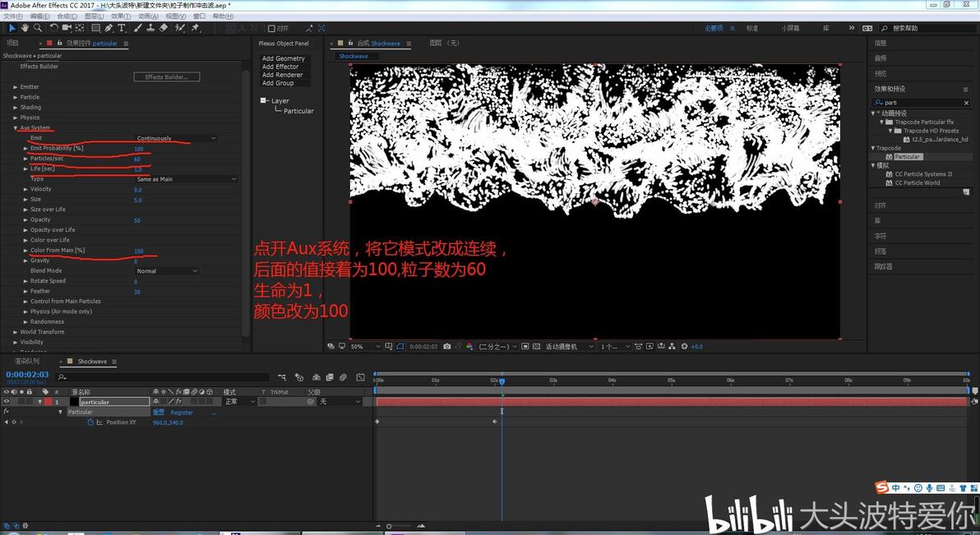
Task: Open the composition mini-flowchart icon in the timeline
Action: [x=282, y=377]
